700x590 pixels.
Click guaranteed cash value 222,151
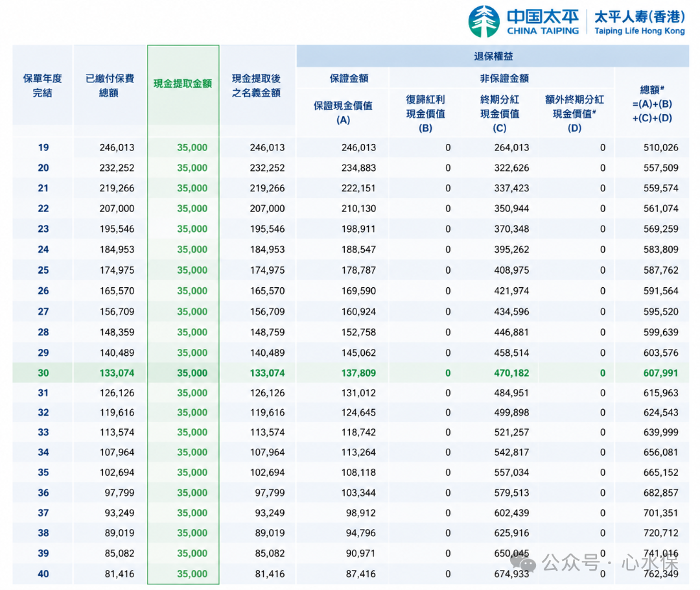[358, 188]
